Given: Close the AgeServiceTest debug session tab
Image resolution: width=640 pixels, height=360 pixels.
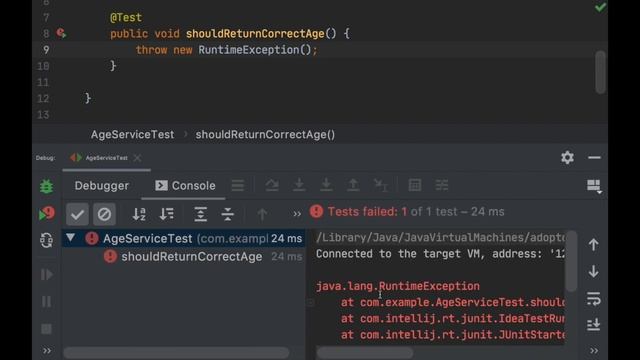Looking at the screenshot, I should 138,158.
